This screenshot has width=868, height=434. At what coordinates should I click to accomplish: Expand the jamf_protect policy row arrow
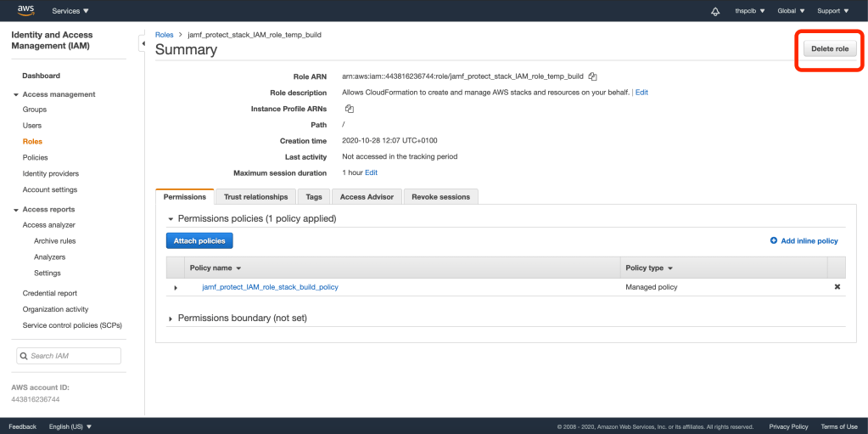(176, 288)
